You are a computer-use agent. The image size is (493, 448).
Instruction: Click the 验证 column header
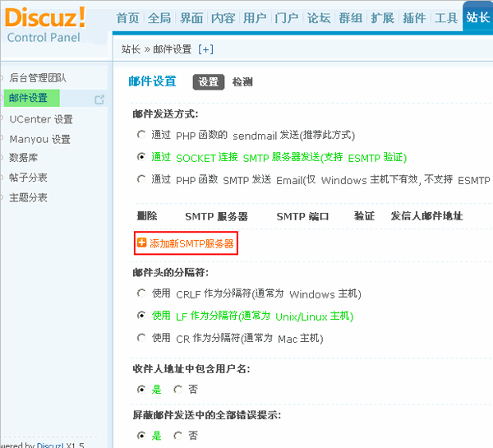coord(364,216)
